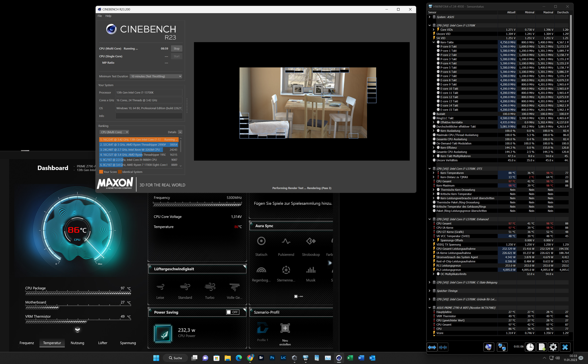Select the Statisch Aura Sync mode
Viewport: 588px width, 364px height.
(x=261, y=241)
